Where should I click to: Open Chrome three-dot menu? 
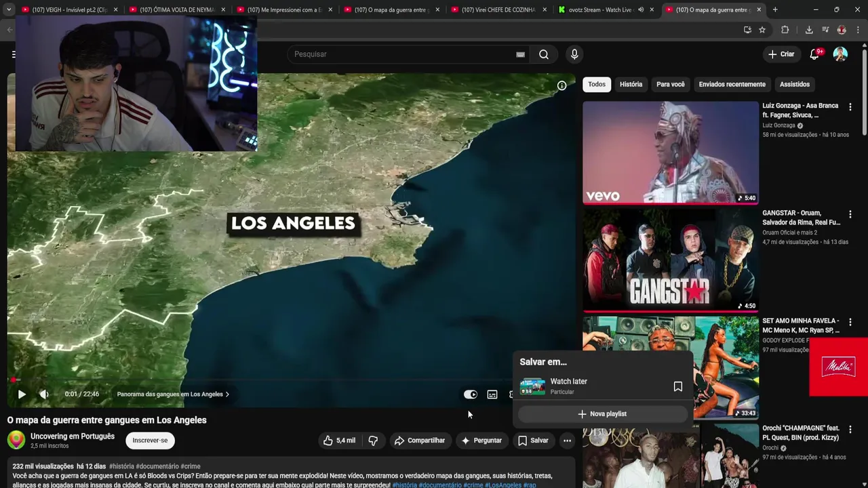(858, 30)
